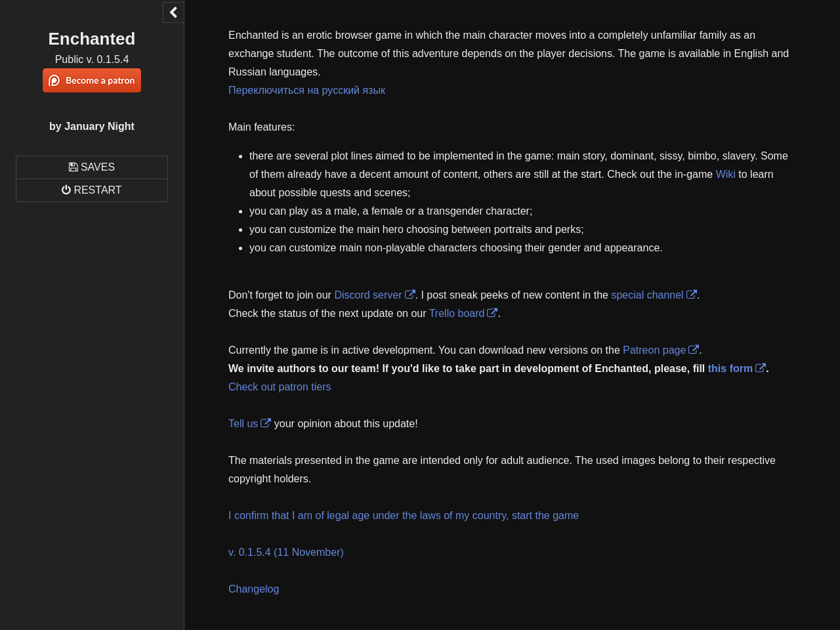
Task: Open the Changelog link
Action: tap(253, 589)
